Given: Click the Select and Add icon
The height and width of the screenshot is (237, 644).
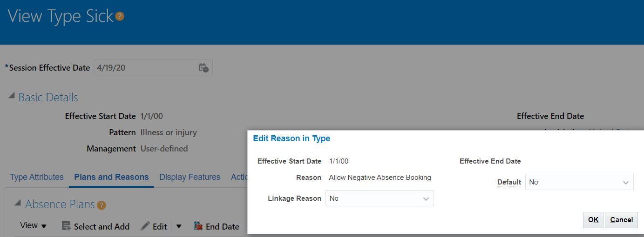Looking at the screenshot, I should click(66, 226).
